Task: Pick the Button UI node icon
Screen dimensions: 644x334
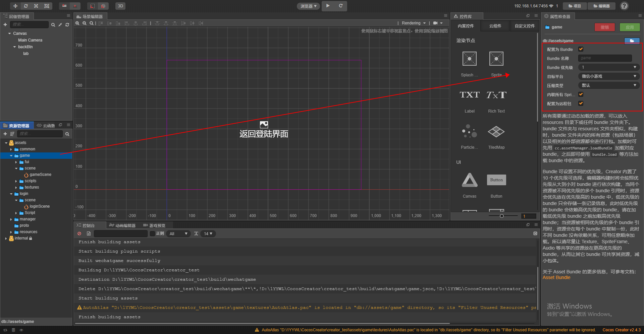Action: pyautogui.click(x=496, y=180)
